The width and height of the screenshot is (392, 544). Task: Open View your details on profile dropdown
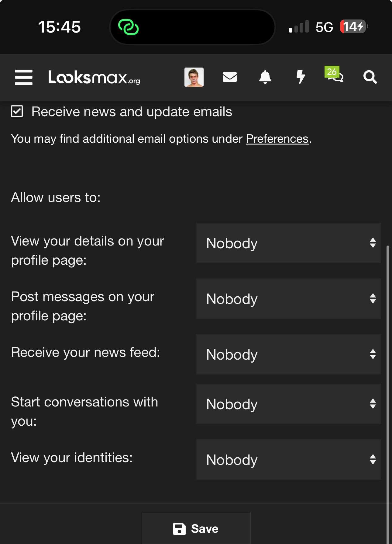pyautogui.click(x=288, y=243)
